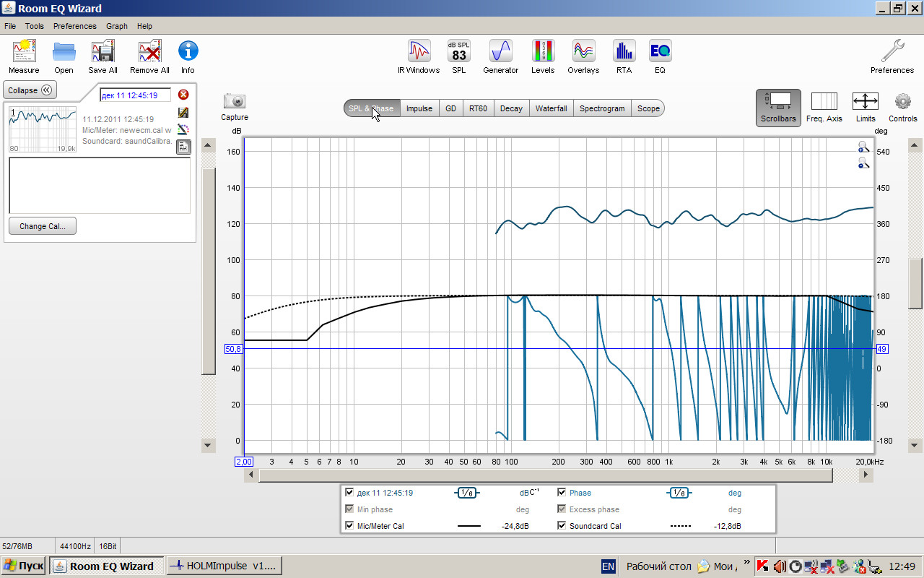Switch to the Waterfall tab
The width and height of the screenshot is (924, 578).
click(x=551, y=108)
